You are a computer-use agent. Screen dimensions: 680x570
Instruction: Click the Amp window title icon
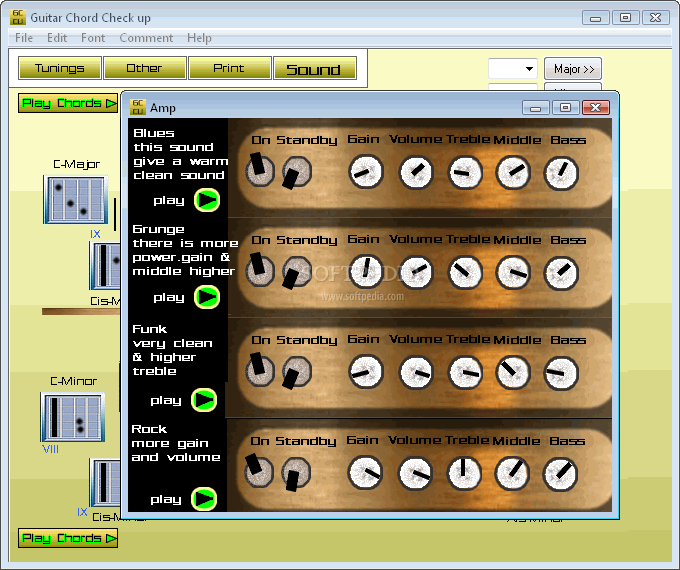(138, 107)
